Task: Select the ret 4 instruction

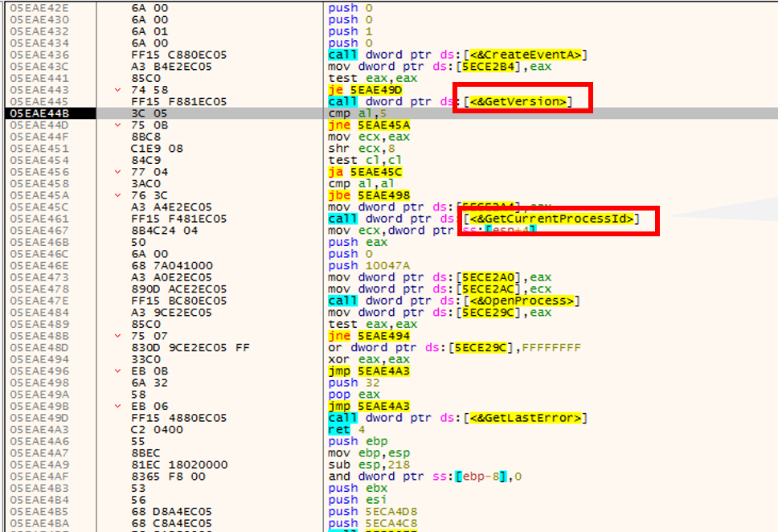Action: (x=346, y=430)
